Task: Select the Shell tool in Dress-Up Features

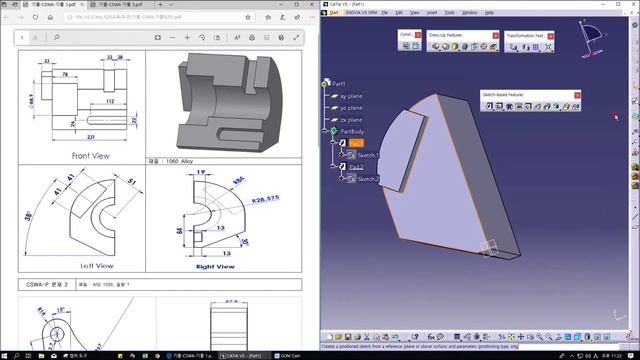Action: (x=464, y=47)
